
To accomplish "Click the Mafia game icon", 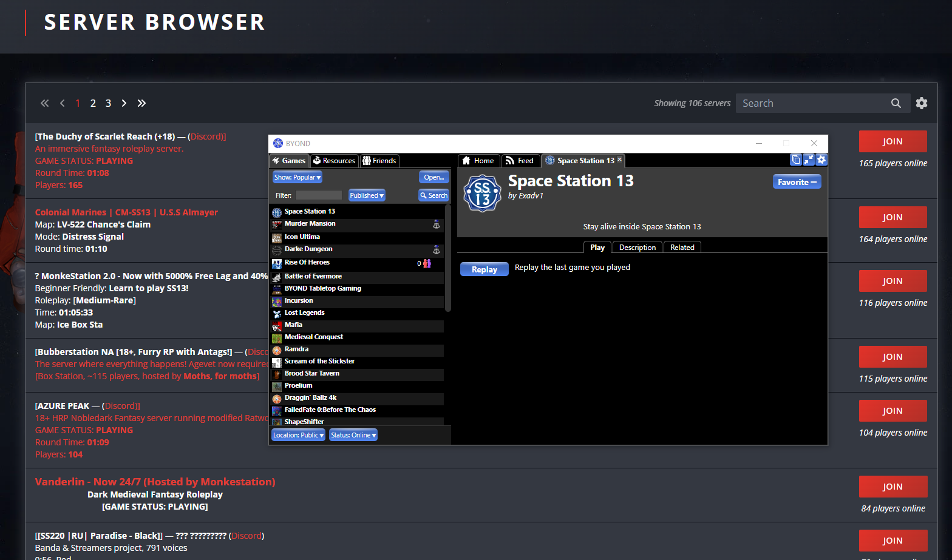I will [277, 325].
